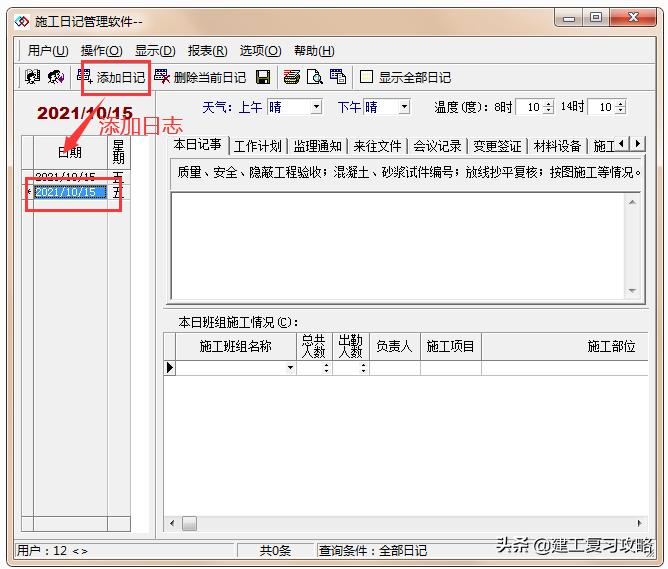Open the 报表(R) menu
This screenshot has height=569, width=668.
coord(207,51)
